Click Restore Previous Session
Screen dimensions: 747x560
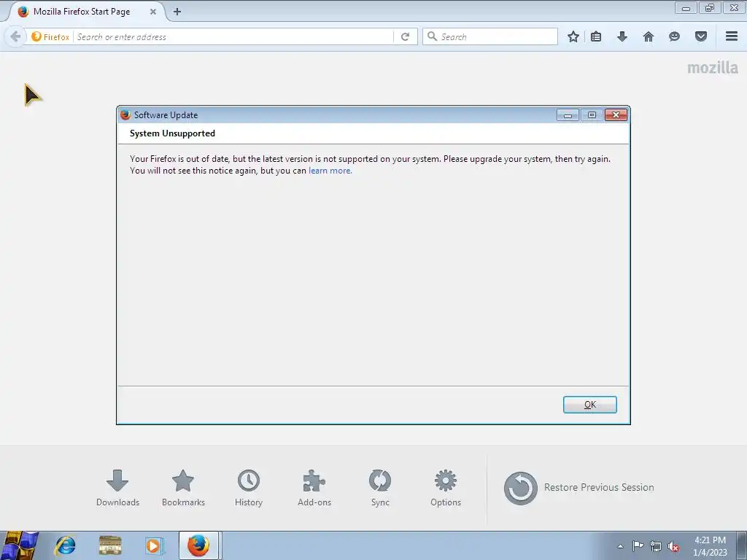(578, 488)
